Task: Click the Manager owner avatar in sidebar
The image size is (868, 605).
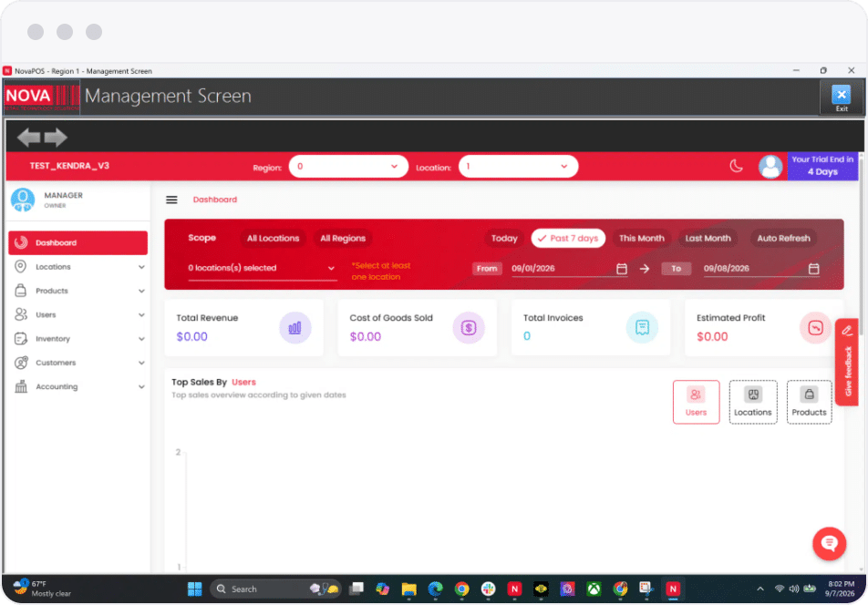Action: tap(23, 200)
